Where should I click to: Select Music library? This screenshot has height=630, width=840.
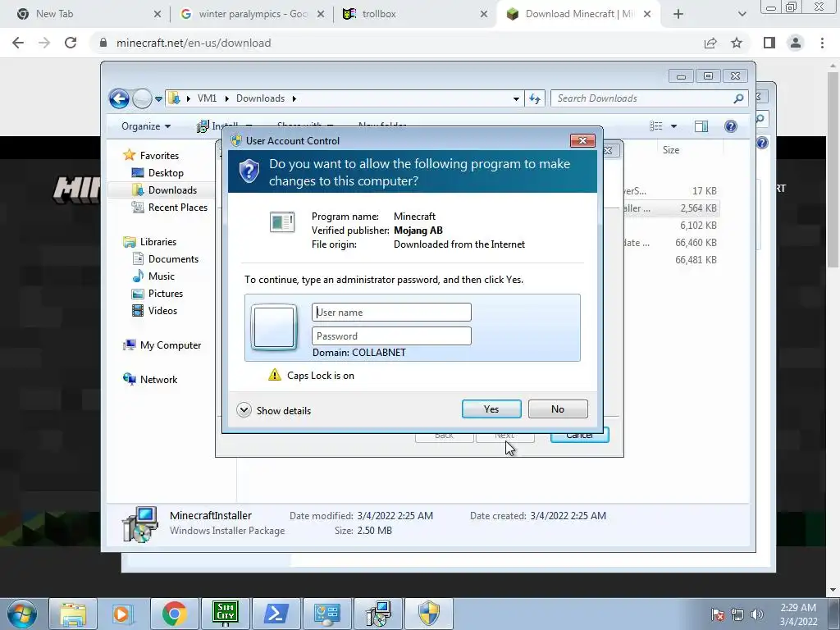pyautogui.click(x=162, y=276)
